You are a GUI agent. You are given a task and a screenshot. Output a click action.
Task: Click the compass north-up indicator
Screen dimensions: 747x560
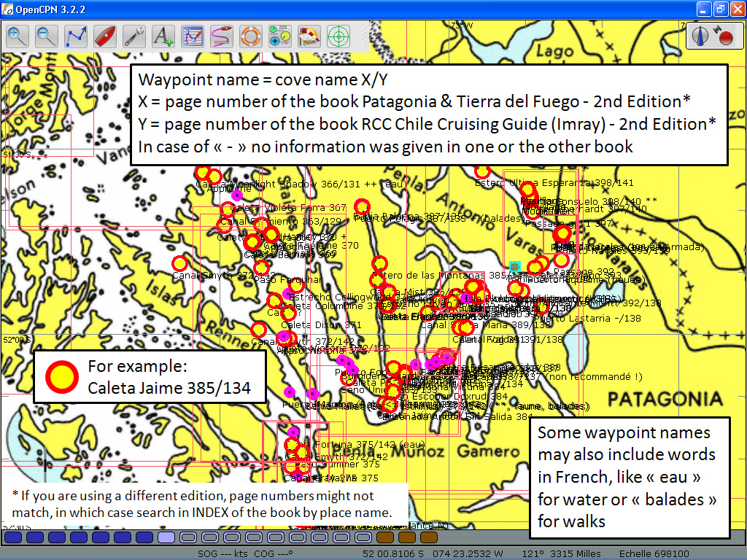(x=700, y=36)
